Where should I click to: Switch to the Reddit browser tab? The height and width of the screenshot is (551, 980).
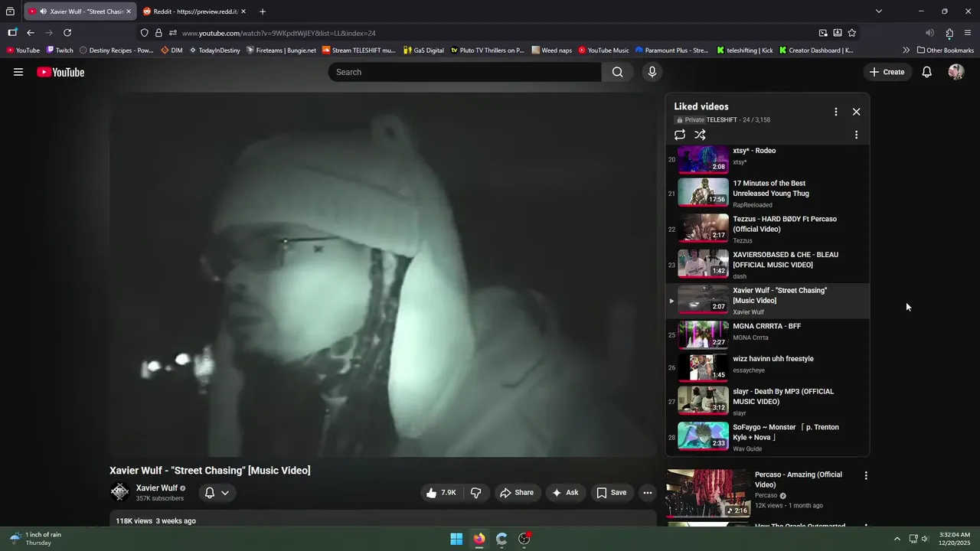pyautogui.click(x=195, y=11)
